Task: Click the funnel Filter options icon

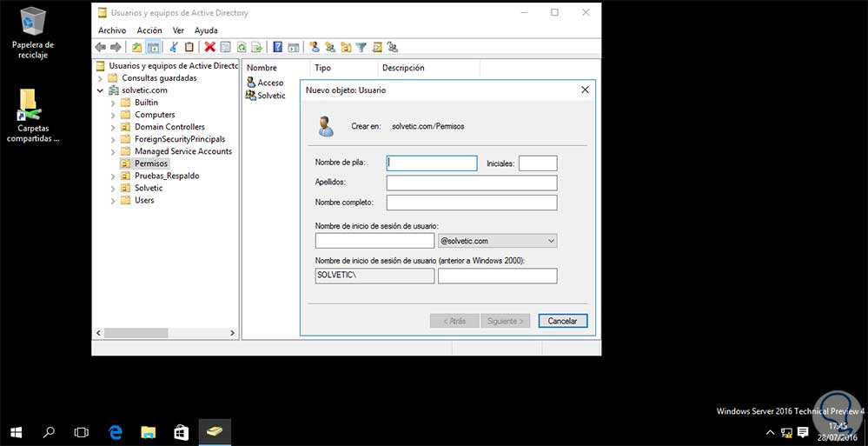Action: point(361,47)
